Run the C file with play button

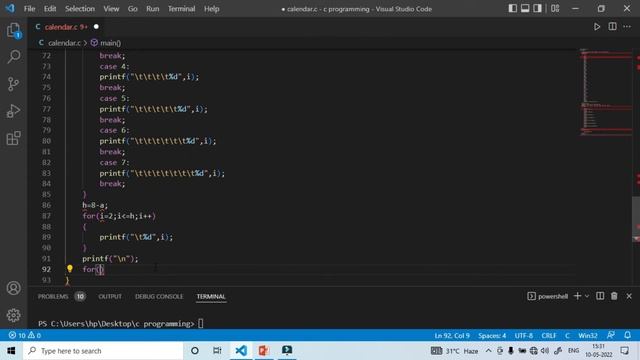597,27
